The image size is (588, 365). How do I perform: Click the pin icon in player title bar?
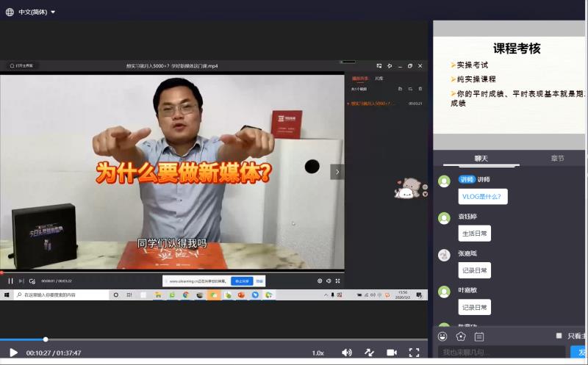point(390,66)
